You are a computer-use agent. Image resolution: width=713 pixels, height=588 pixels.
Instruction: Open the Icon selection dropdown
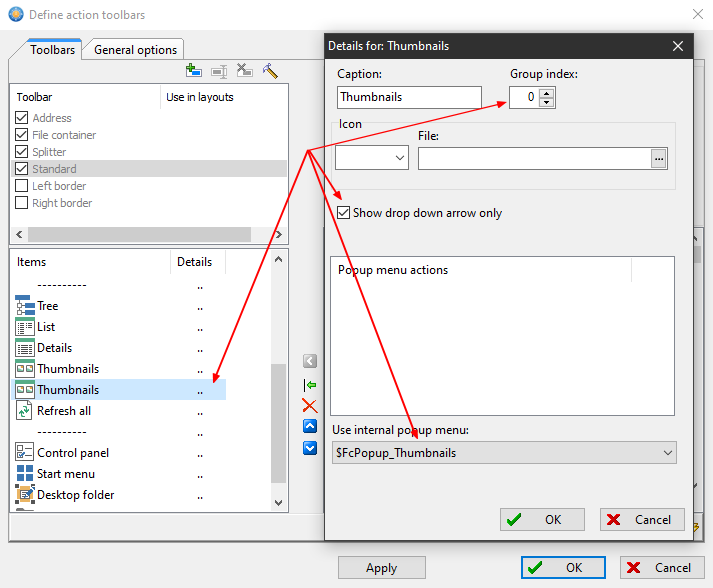[x=400, y=158]
